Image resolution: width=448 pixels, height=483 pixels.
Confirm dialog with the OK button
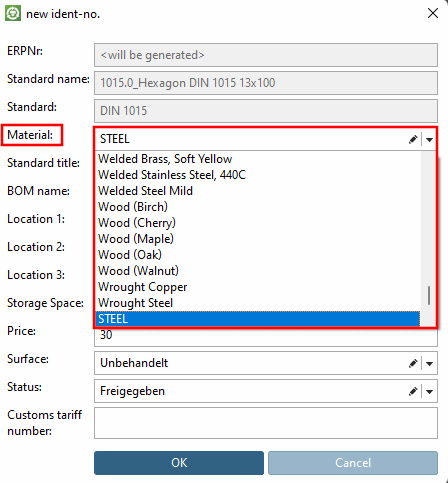tap(179, 463)
